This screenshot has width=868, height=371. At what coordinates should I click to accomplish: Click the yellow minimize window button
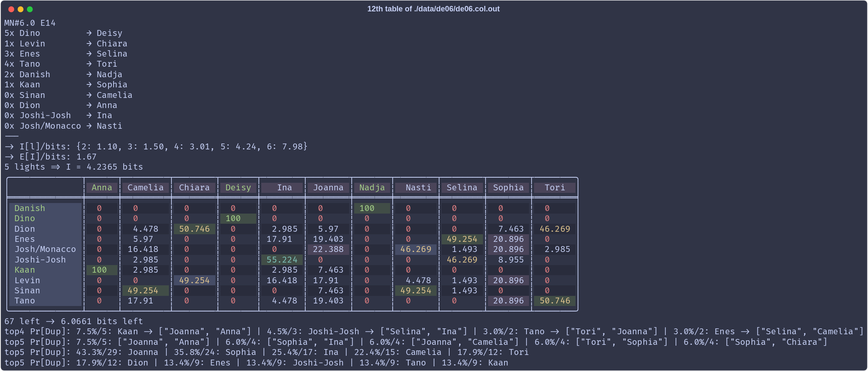20,9
